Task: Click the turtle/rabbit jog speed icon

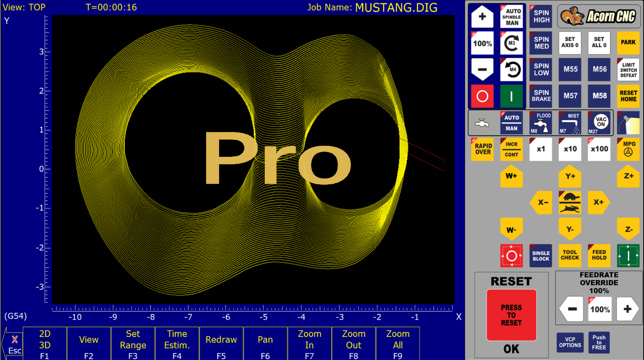Action: 570,202
